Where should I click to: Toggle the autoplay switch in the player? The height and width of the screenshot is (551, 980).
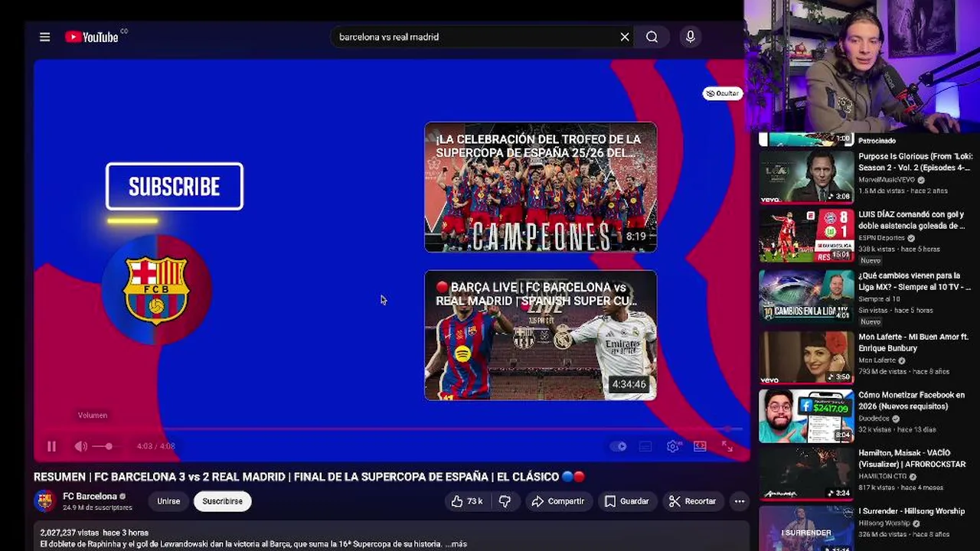(620, 446)
